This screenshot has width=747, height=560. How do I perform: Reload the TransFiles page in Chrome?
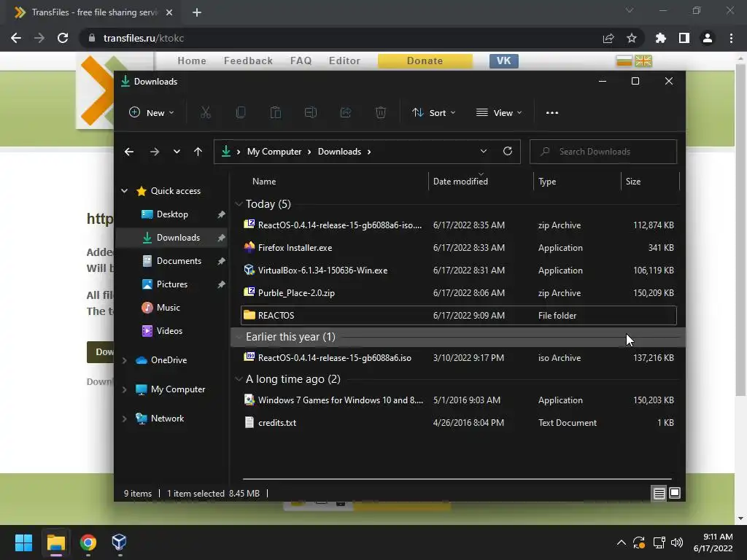pyautogui.click(x=63, y=38)
